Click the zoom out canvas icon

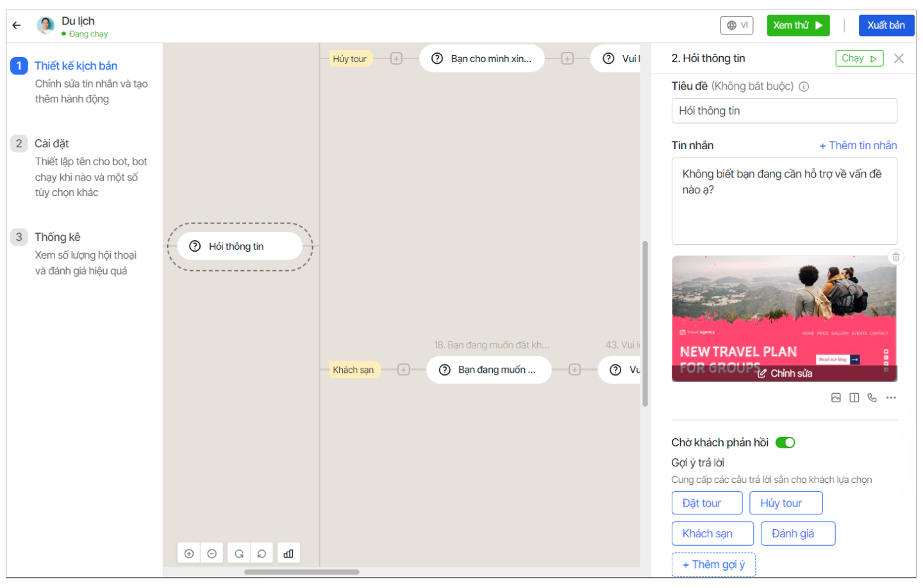212,553
